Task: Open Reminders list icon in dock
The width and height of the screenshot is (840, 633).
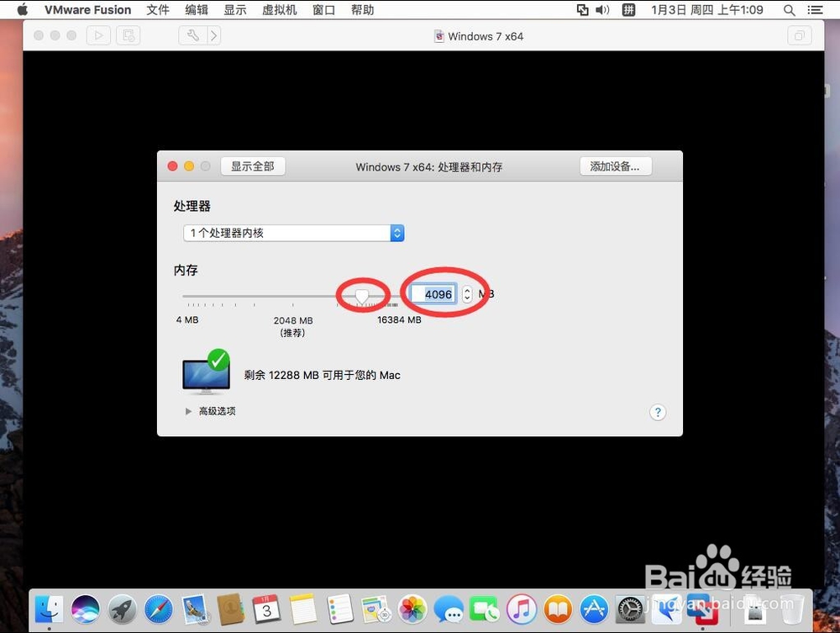Action: point(339,609)
